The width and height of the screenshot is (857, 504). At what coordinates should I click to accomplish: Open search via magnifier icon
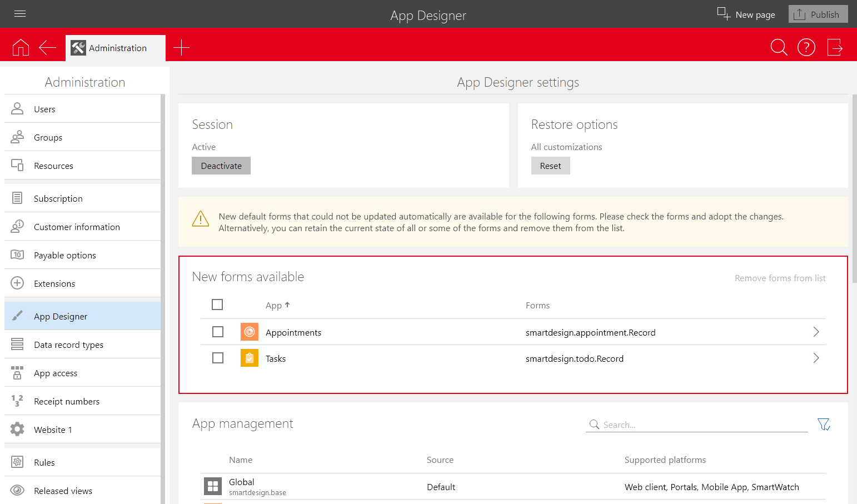(779, 48)
